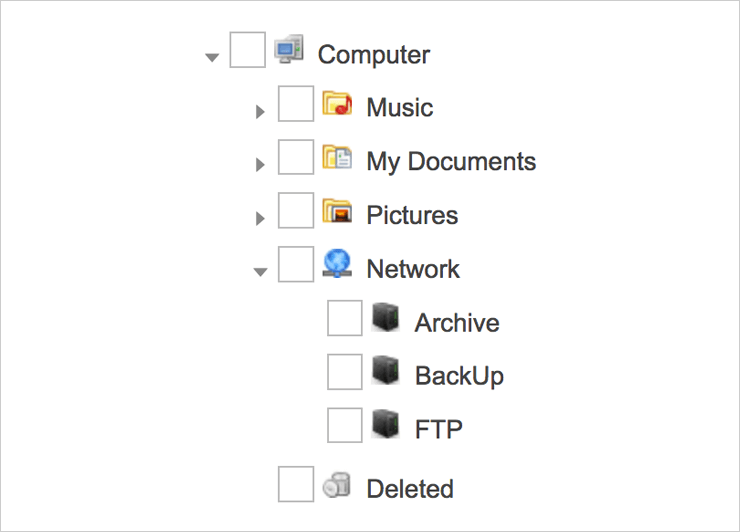Viewport: 740px width, 532px height.
Task: Select the BackUp tree item label
Action: pyautogui.click(x=459, y=376)
